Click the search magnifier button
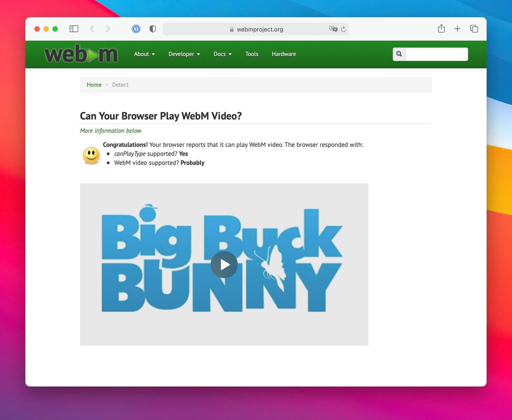 point(399,54)
